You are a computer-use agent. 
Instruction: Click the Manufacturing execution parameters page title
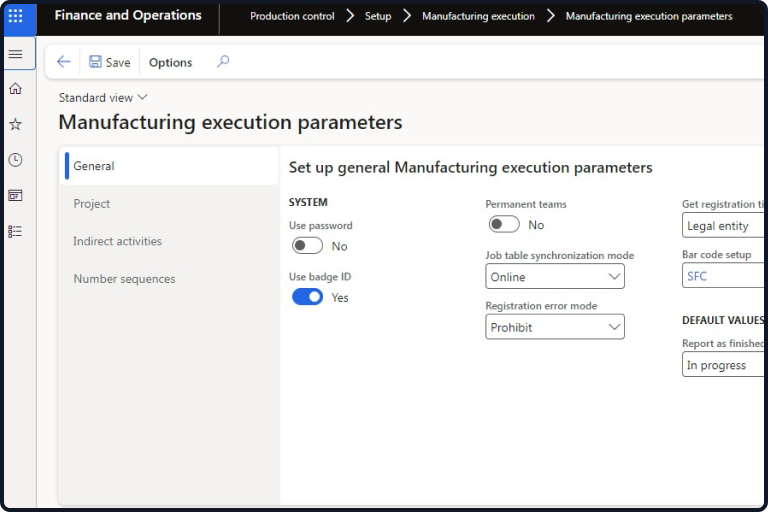click(230, 122)
